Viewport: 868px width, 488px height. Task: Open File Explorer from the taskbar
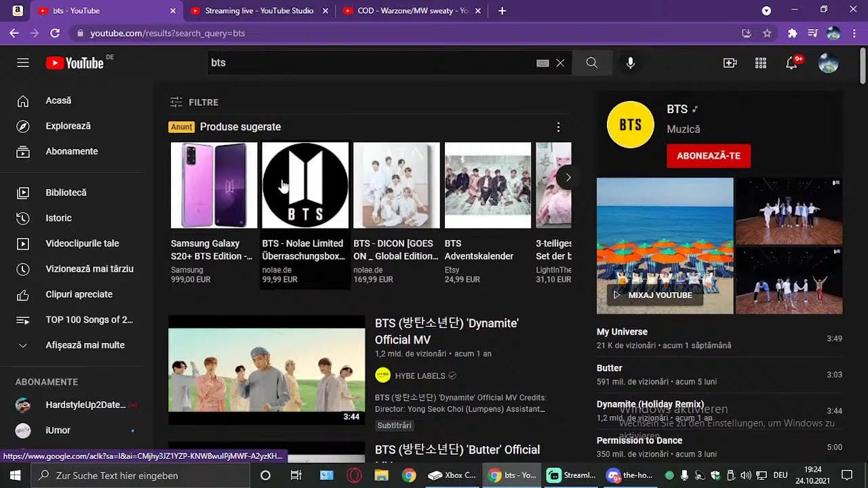[381, 475]
